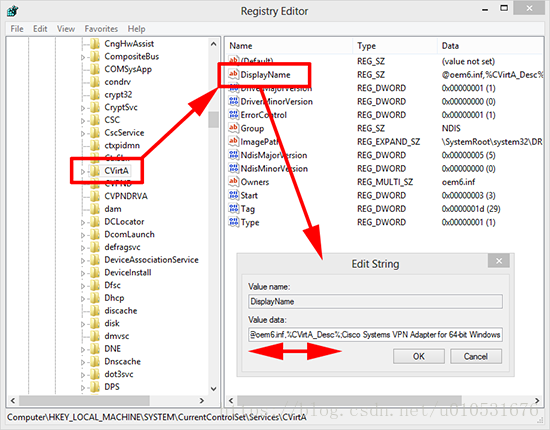Click the Group string value icon
Image resolution: width=550 pixels, height=430 pixels.
(233, 128)
